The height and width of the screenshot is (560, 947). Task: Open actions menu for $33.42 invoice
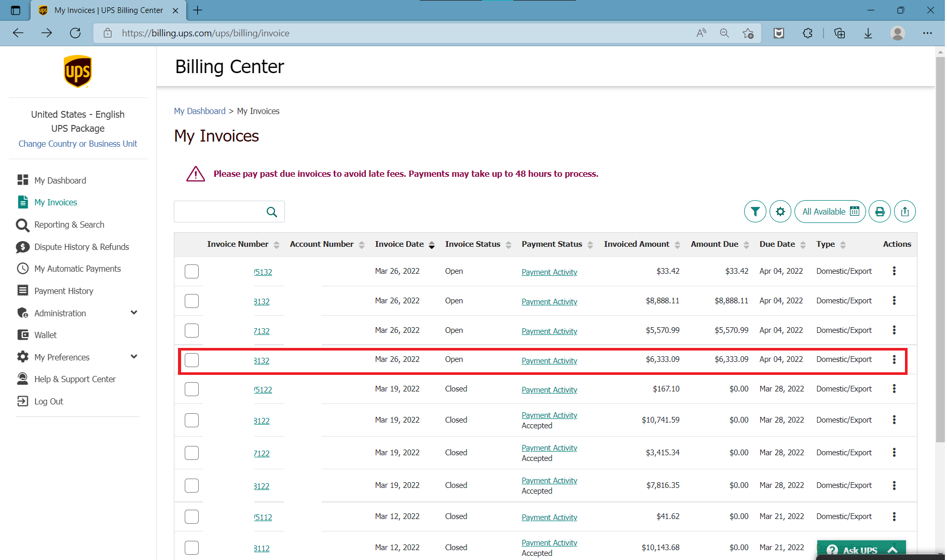click(894, 271)
